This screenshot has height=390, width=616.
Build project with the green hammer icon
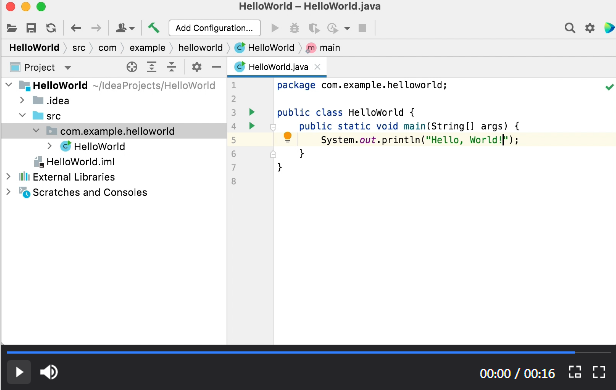pyautogui.click(x=154, y=28)
